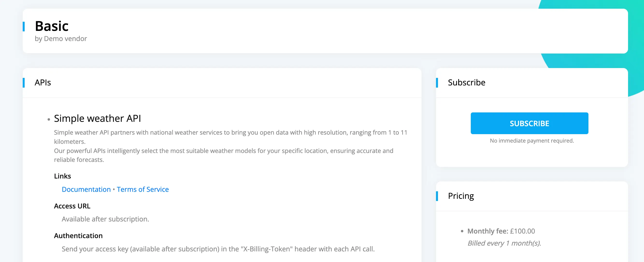Select the APIs section heading
Viewport: 644px width, 262px height.
point(43,83)
